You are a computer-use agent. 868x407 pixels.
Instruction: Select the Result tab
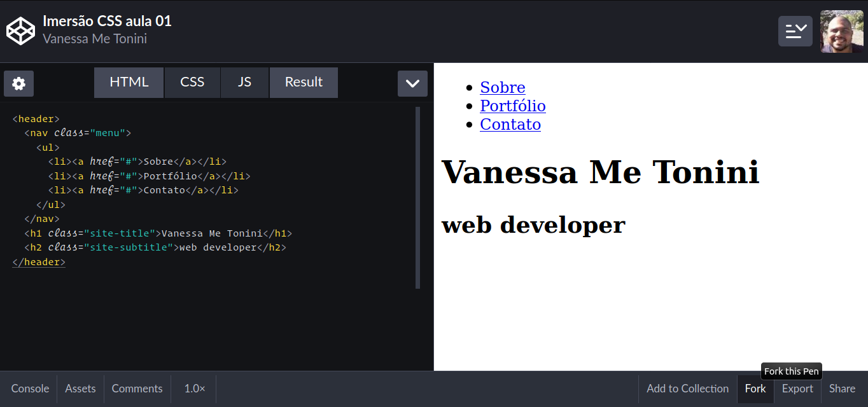(304, 82)
